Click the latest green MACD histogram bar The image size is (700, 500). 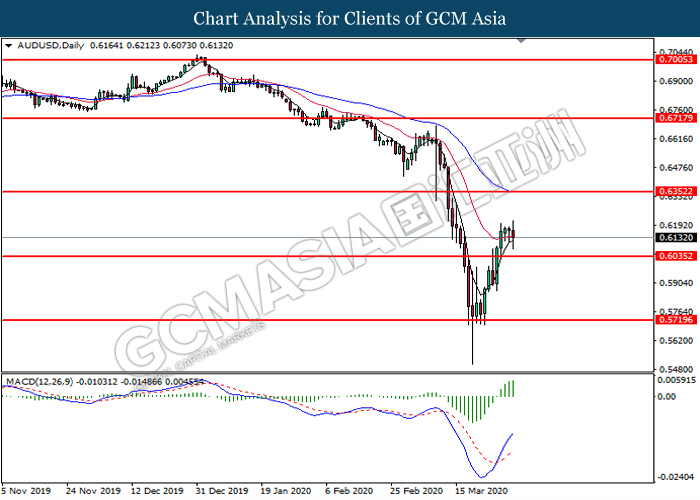point(513,388)
